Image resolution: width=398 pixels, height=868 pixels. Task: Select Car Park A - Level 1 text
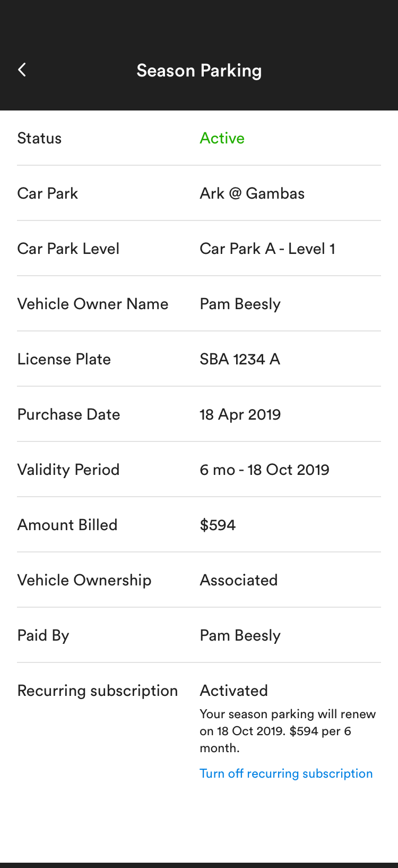pos(267,249)
